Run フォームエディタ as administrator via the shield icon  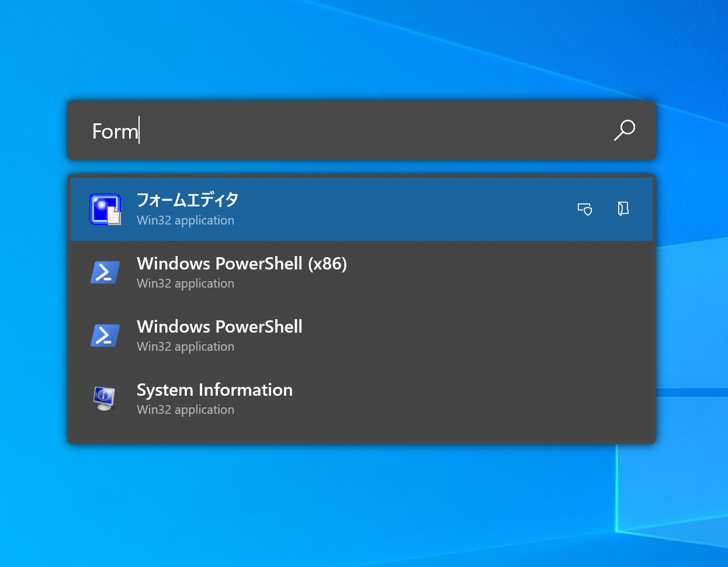(x=585, y=209)
